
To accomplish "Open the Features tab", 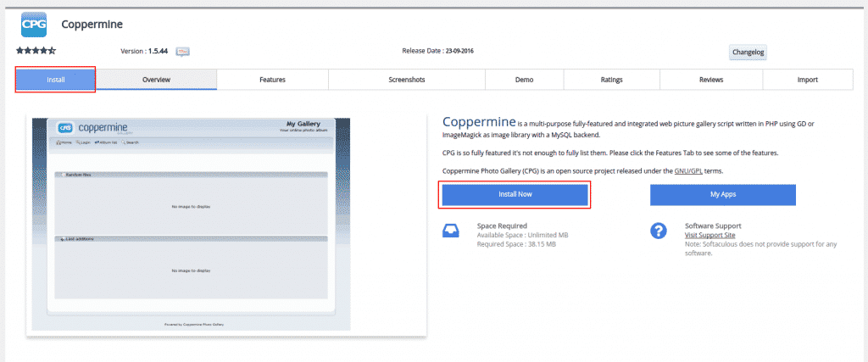I will coord(272,80).
